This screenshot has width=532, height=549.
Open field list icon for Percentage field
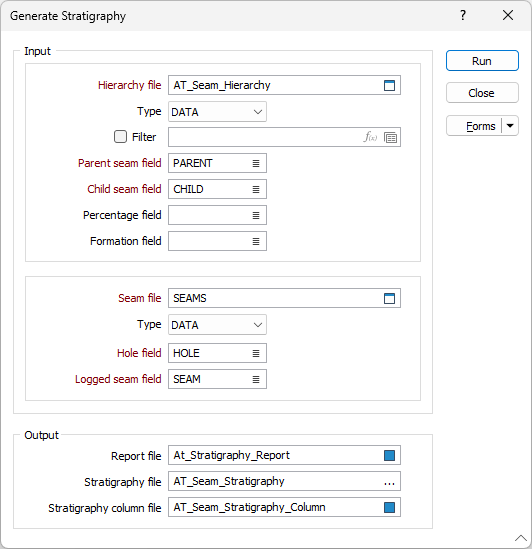click(256, 215)
